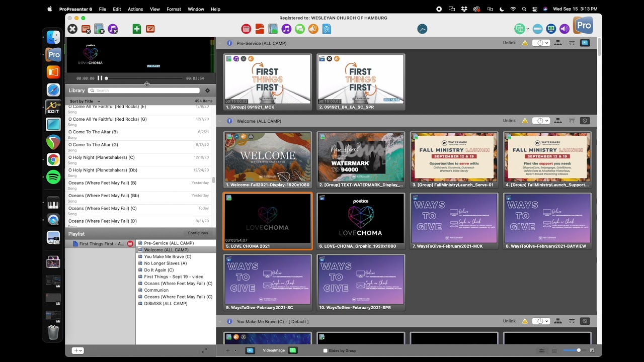Open the Edit menu
Screen dimensions: 644x362
pos(117,9)
